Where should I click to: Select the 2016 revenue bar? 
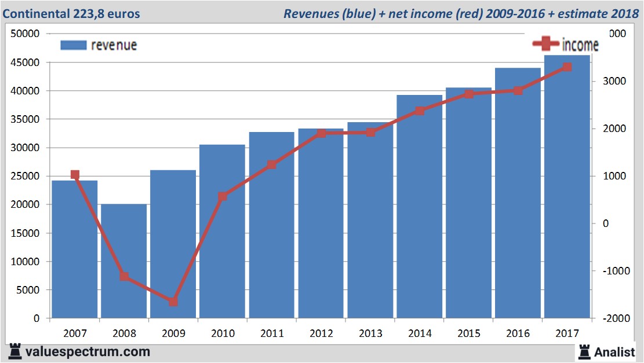[x=518, y=193]
